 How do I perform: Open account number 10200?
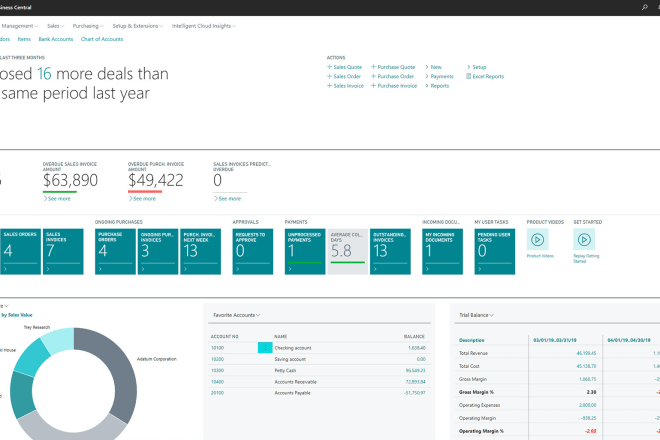pyautogui.click(x=217, y=359)
